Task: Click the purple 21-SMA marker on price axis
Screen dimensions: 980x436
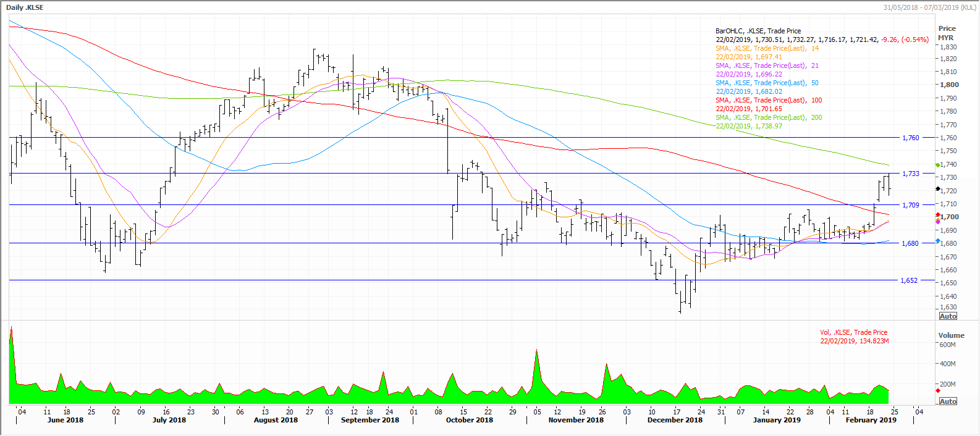Action: [x=938, y=221]
